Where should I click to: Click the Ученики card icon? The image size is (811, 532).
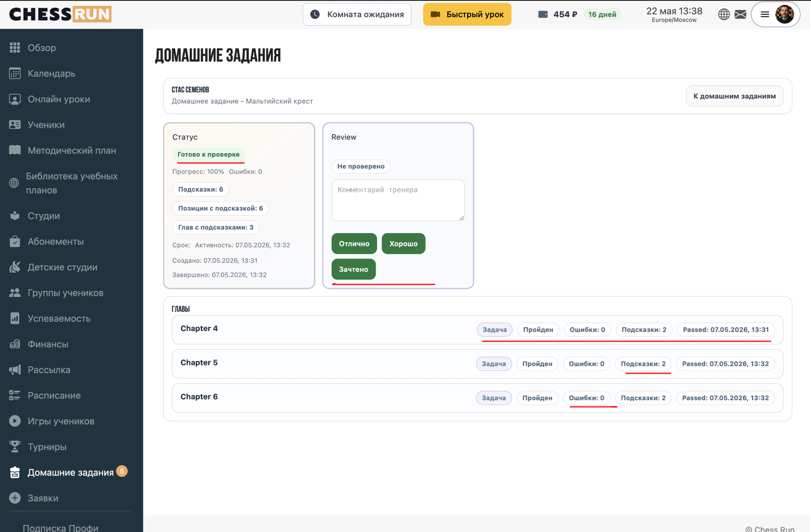(15, 125)
